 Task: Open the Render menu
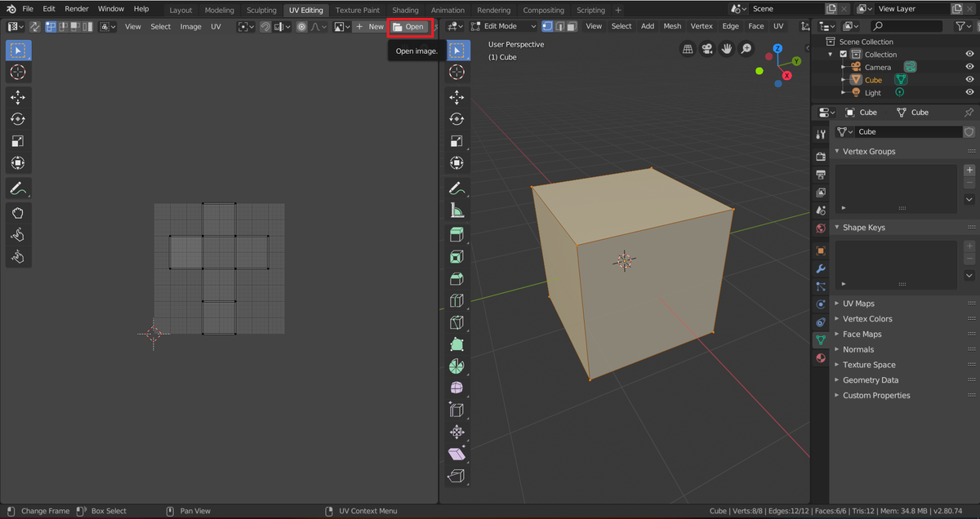pyautogui.click(x=77, y=9)
